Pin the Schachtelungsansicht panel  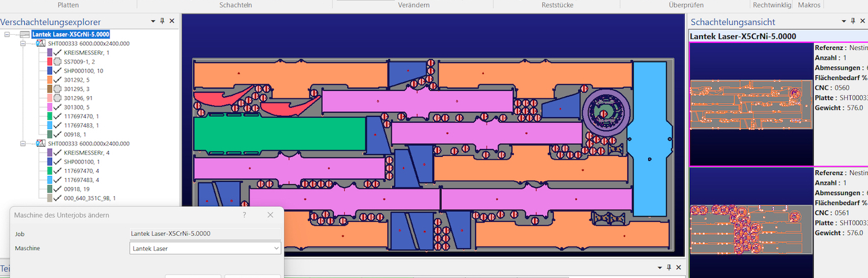click(853, 21)
